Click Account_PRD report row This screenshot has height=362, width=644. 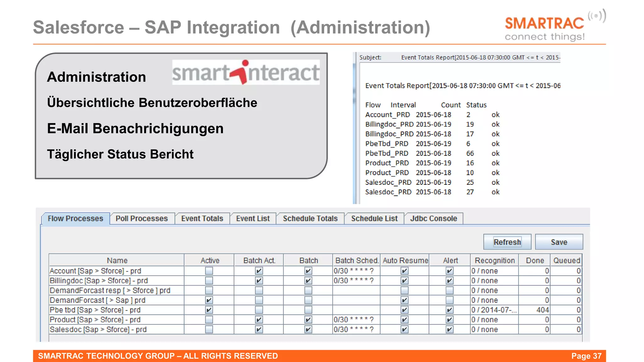point(432,115)
